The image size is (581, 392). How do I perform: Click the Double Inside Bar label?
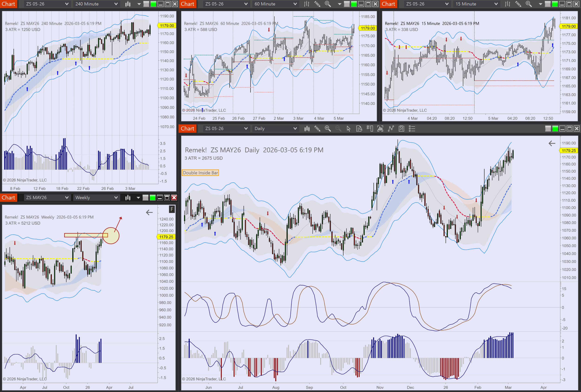[x=200, y=173]
